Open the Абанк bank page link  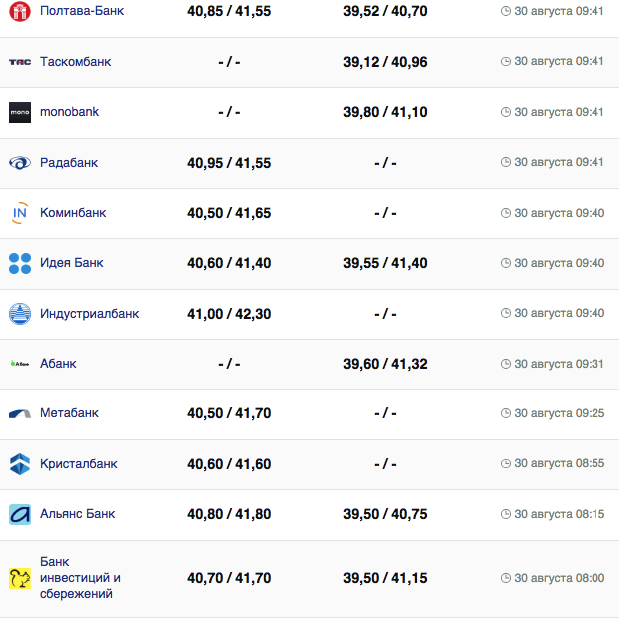[x=58, y=364]
